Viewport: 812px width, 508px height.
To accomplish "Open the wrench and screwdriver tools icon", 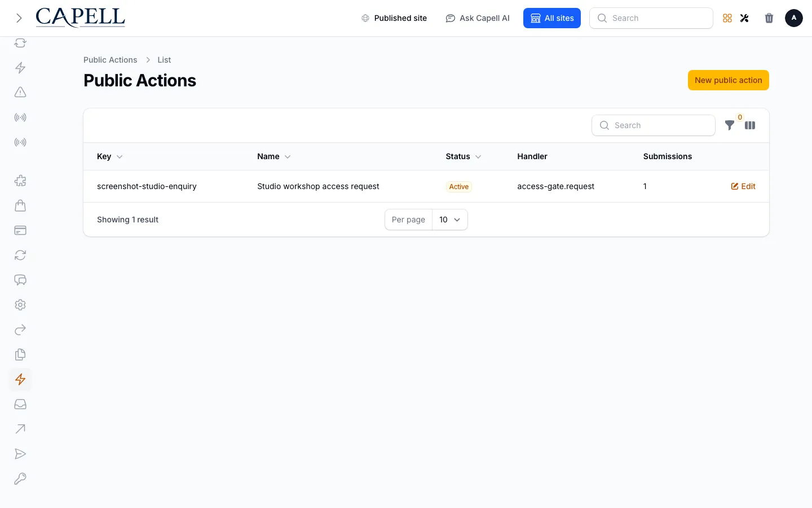I will tap(744, 18).
